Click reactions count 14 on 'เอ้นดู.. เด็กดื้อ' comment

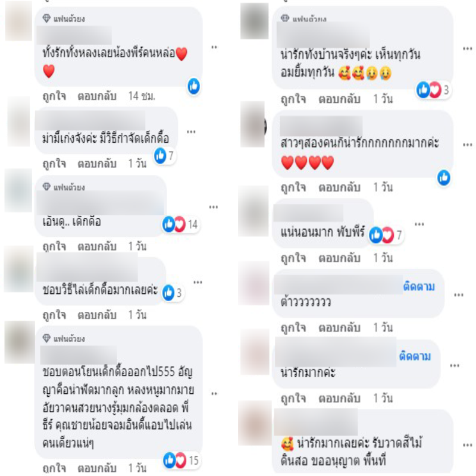(193, 224)
